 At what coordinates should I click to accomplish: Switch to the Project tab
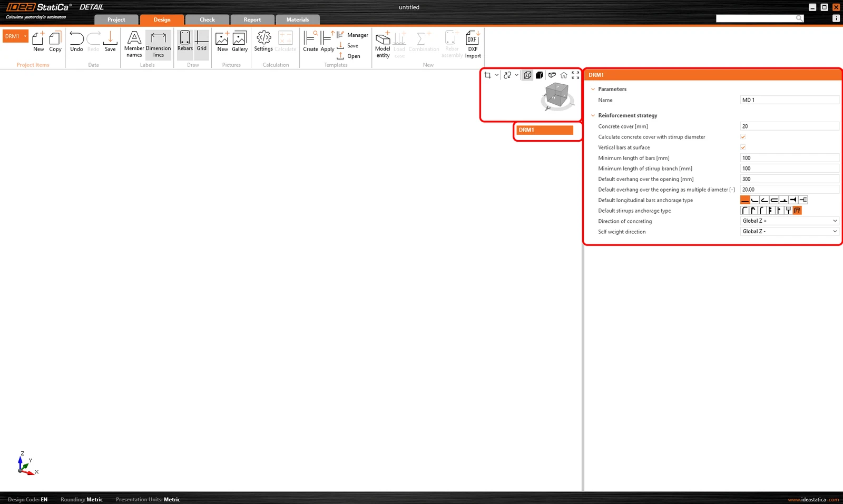tap(116, 19)
